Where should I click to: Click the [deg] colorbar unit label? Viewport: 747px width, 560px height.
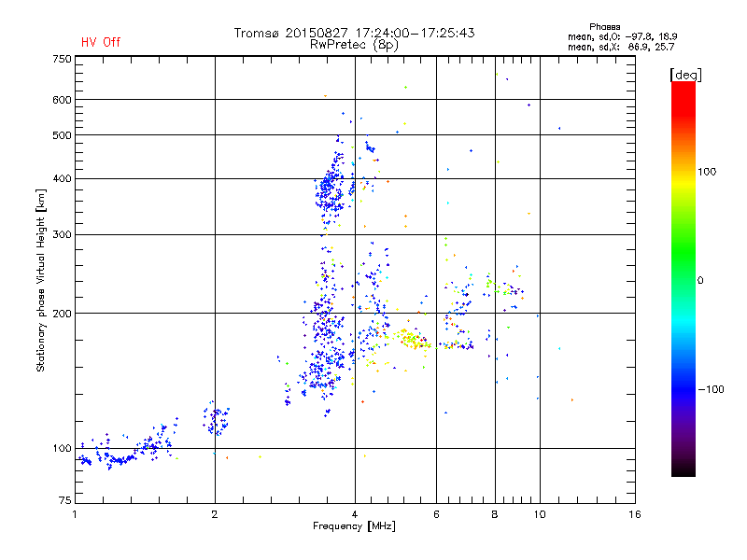tap(685, 75)
